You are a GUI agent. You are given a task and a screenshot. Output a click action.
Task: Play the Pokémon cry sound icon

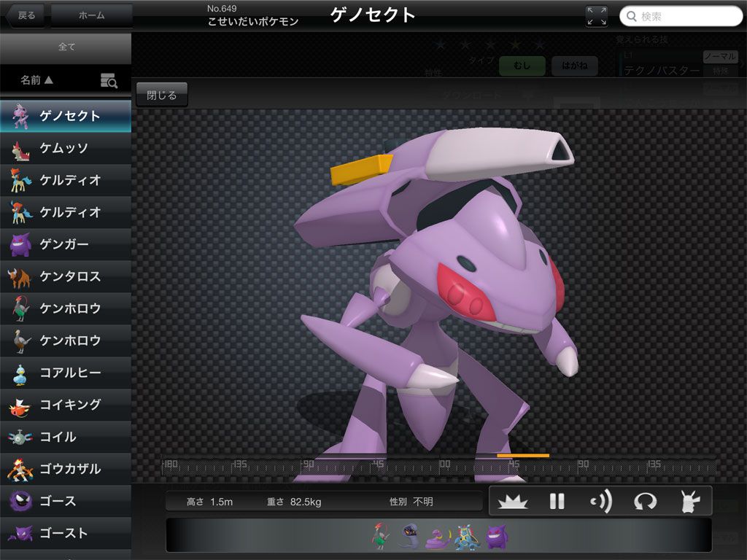(601, 501)
